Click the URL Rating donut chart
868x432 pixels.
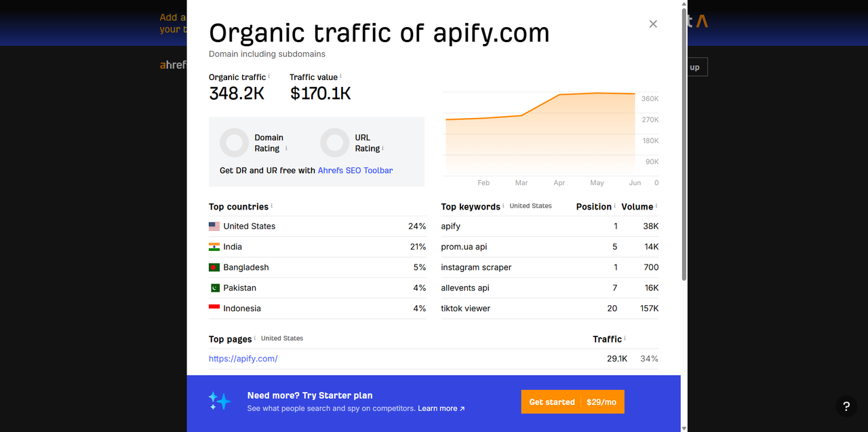click(x=334, y=142)
